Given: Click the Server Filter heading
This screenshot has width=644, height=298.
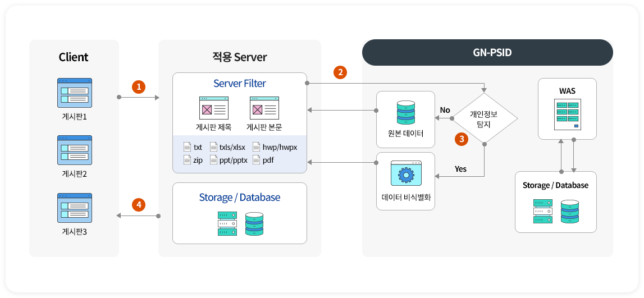Looking at the screenshot, I should (x=240, y=84).
